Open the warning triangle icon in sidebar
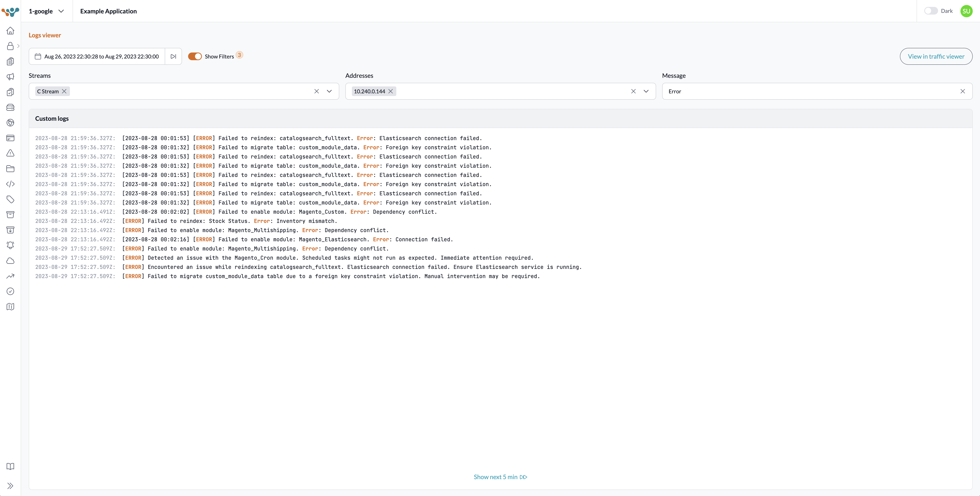This screenshot has width=980, height=496. click(10, 153)
